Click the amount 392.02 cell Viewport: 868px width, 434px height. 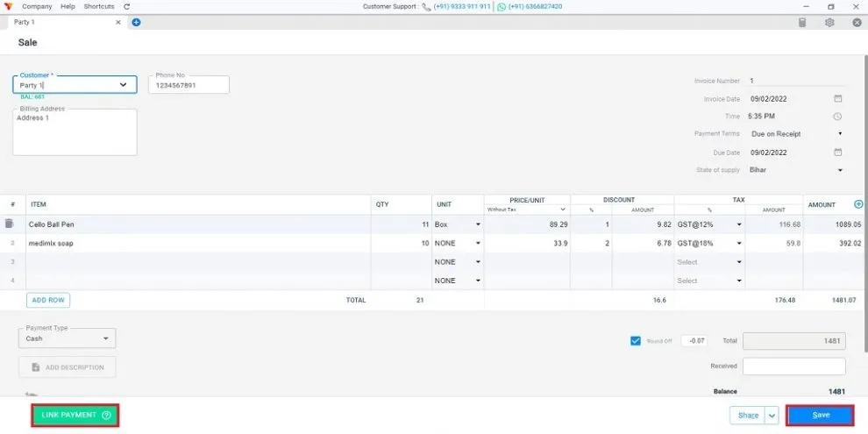coord(834,244)
